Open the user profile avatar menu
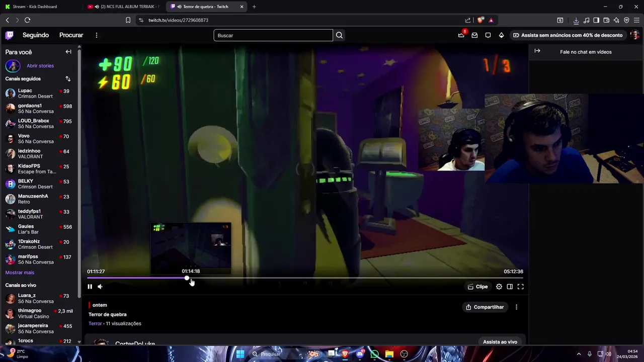 (x=635, y=35)
